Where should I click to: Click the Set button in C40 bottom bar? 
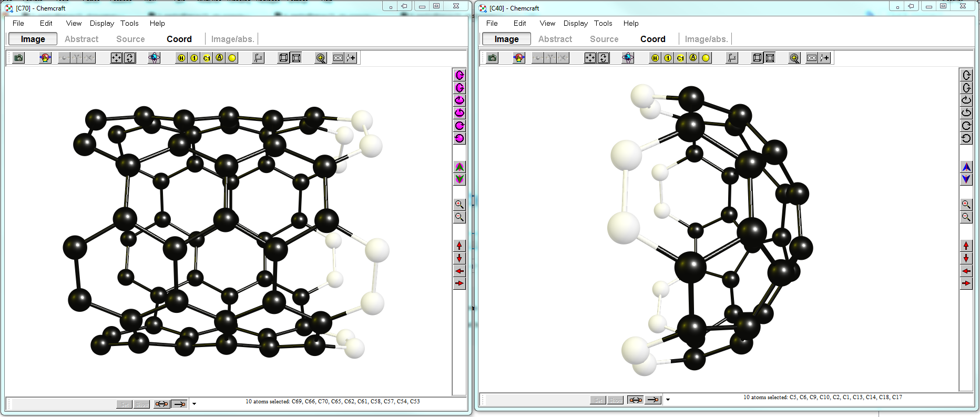598,400
